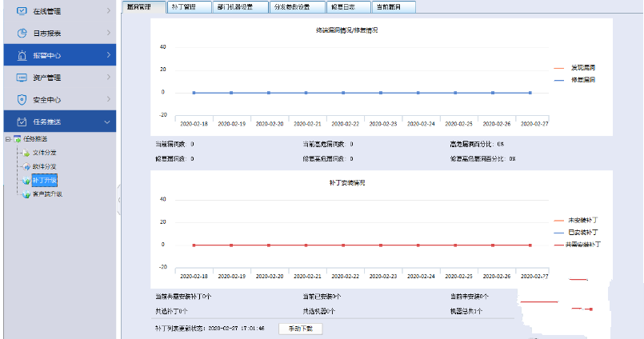Click the 补丁列表更新状态 timestamp text
This screenshot has width=644, height=339.
click(210, 329)
